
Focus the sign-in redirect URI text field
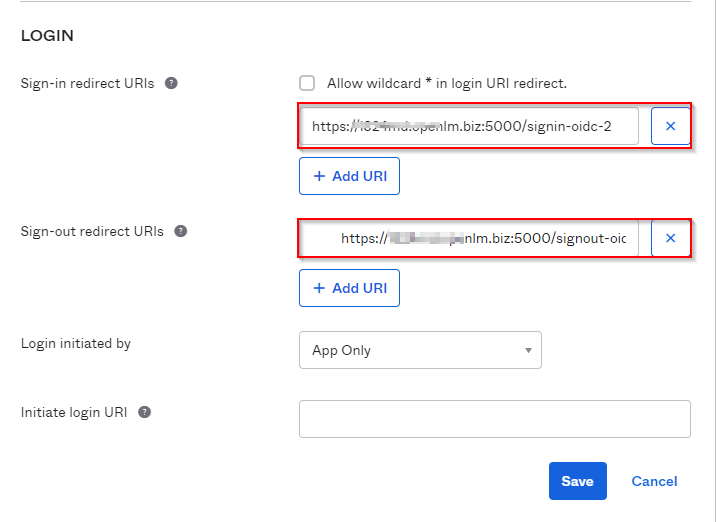click(470, 127)
